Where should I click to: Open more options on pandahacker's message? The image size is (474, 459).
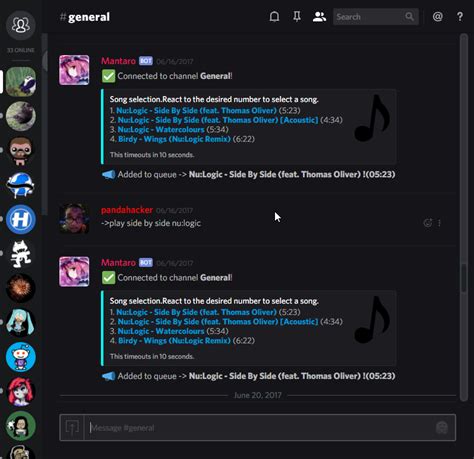click(x=439, y=223)
